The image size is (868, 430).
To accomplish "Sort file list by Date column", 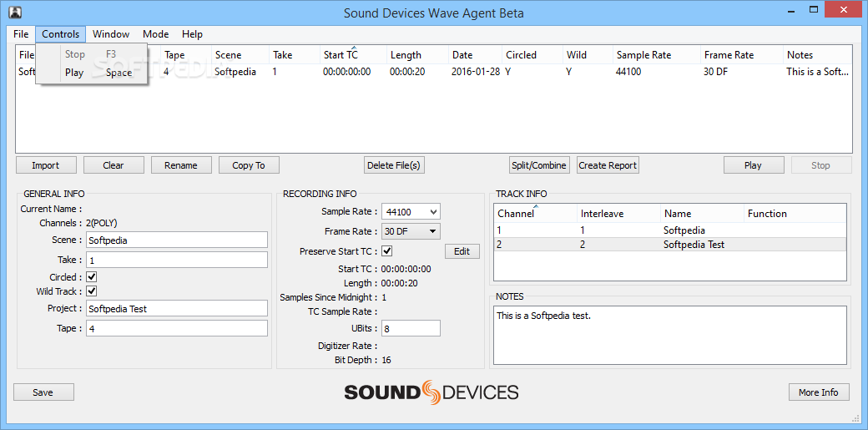I will pos(476,55).
